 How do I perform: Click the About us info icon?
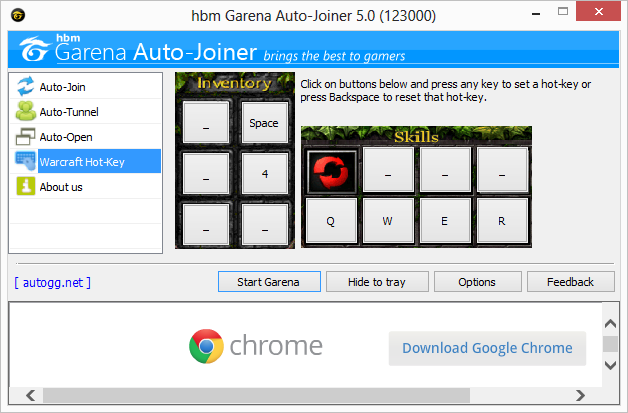pyautogui.click(x=26, y=186)
